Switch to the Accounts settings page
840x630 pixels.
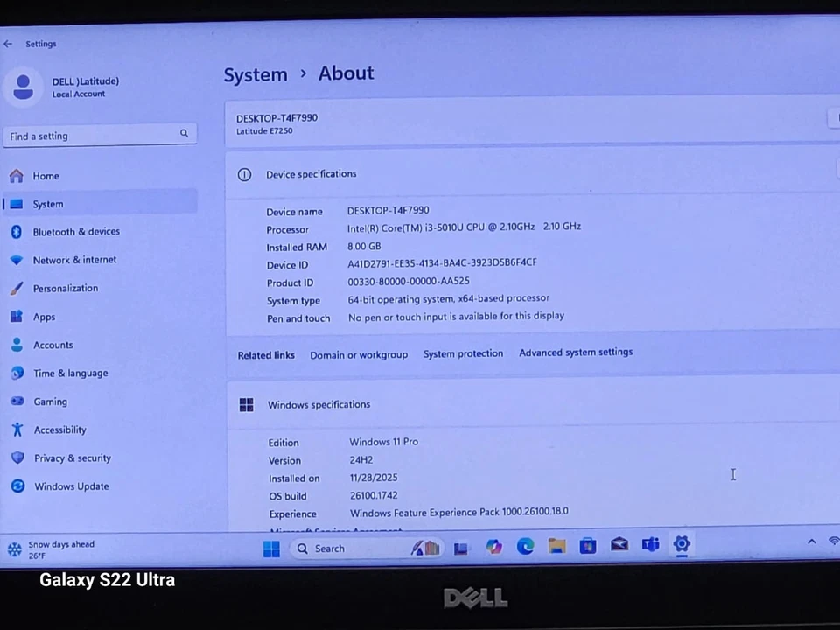coord(52,345)
